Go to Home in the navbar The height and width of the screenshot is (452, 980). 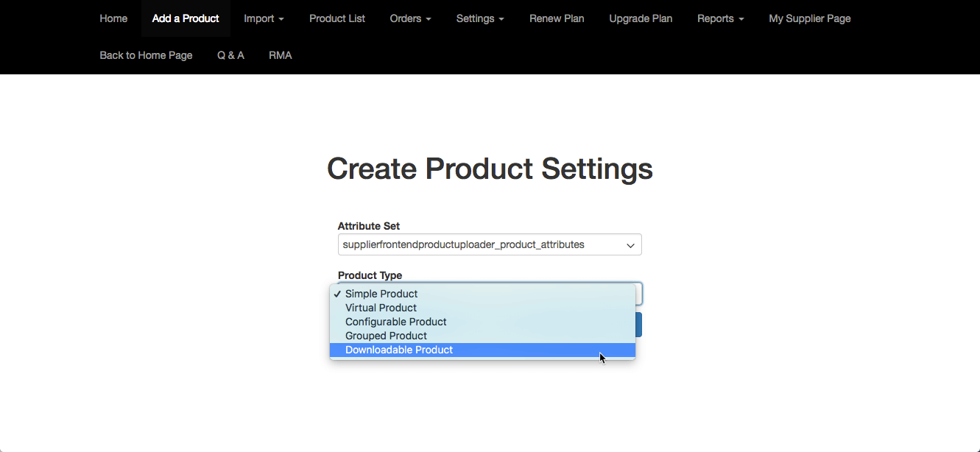click(113, 18)
